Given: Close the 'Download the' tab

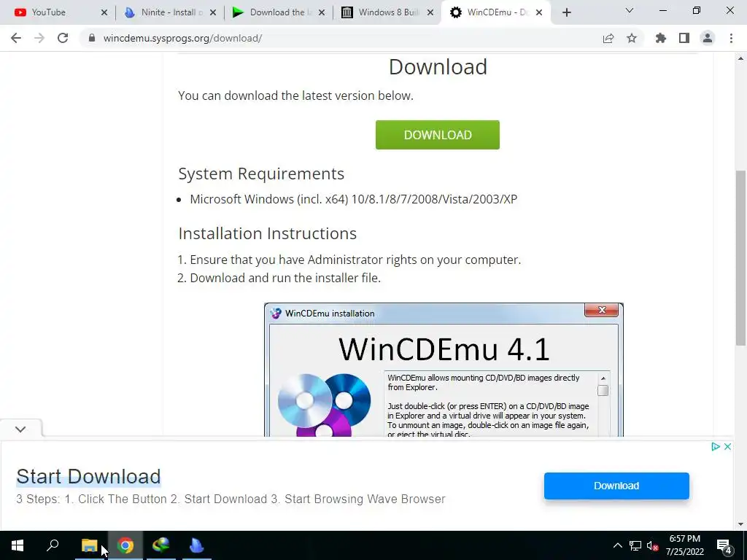Looking at the screenshot, I should [322, 12].
